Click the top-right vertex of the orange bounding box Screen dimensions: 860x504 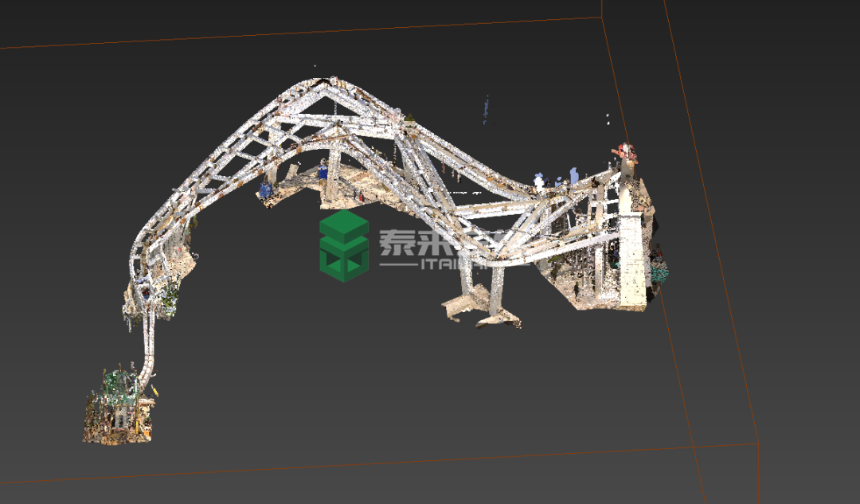[x=664, y=0]
